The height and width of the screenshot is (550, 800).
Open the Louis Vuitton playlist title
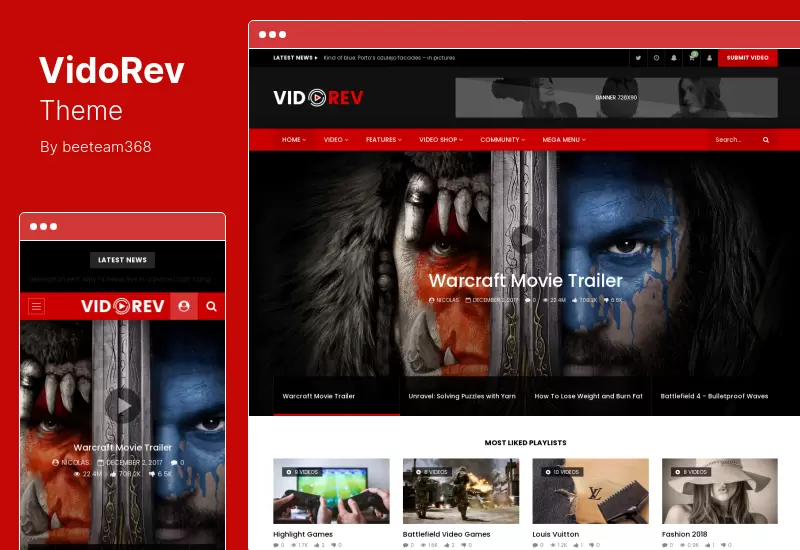556,534
